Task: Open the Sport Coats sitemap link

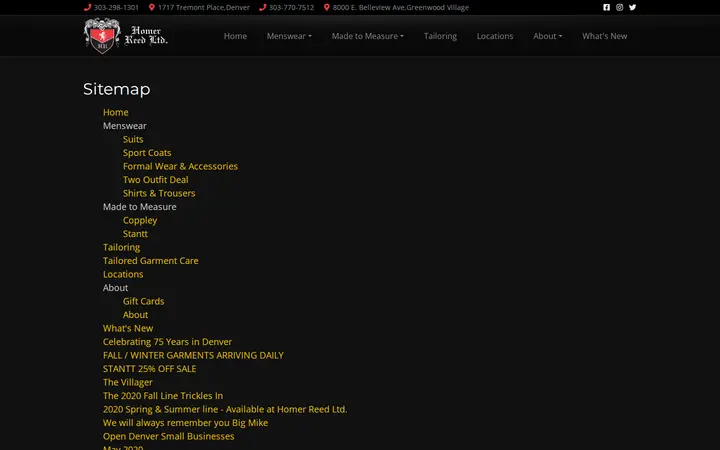Action: pos(147,152)
